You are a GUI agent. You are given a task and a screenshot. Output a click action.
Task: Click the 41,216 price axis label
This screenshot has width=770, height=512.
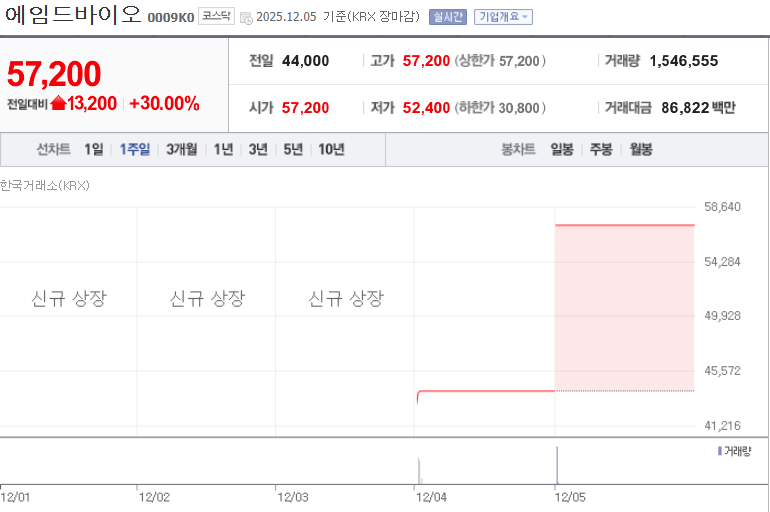point(722,426)
